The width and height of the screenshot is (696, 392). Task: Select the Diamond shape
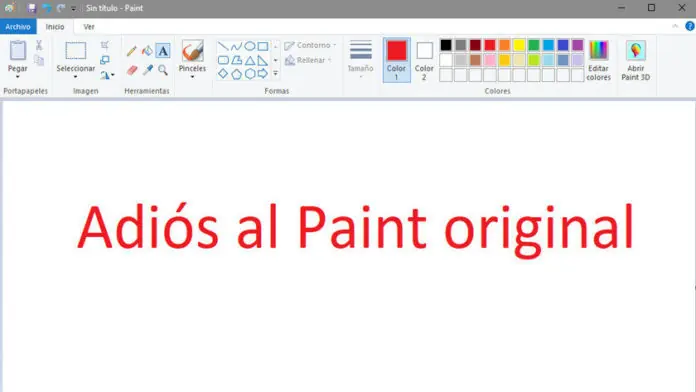pyautogui.click(x=223, y=74)
